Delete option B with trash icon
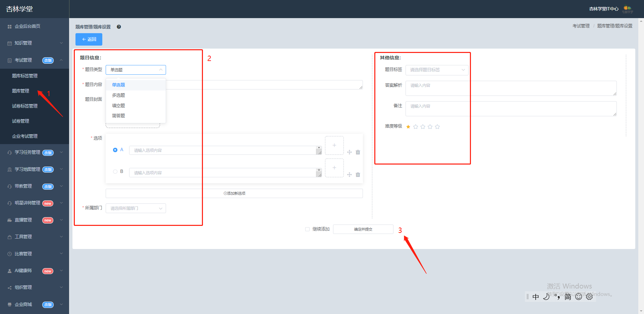 358,175
